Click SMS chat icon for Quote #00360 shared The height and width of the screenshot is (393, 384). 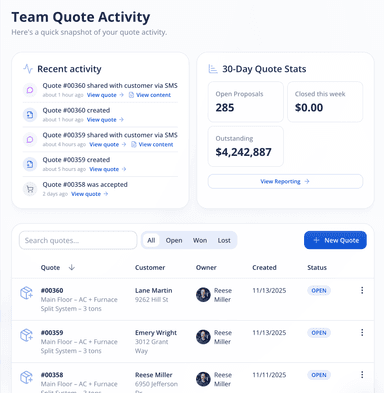tap(30, 90)
